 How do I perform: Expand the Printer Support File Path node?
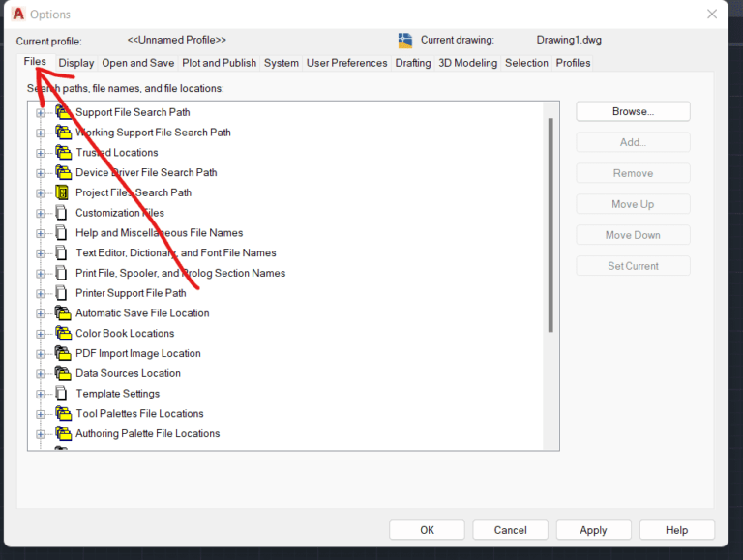pos(41,294)
